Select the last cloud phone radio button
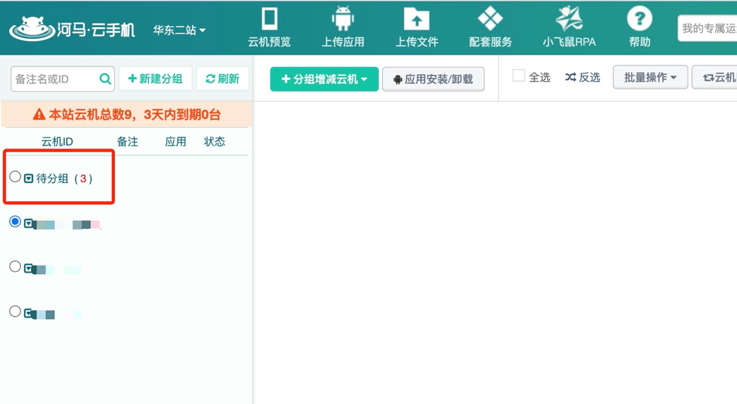This screenshot has width=737, height=404. 15,312
